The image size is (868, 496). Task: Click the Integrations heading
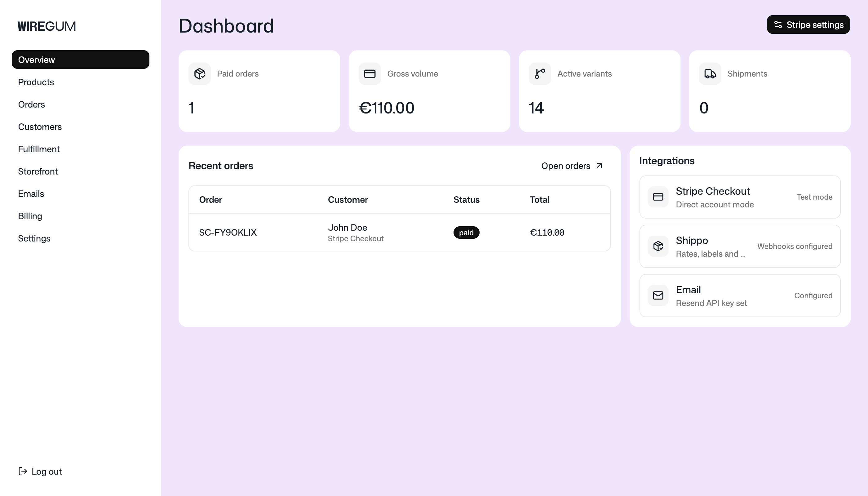pyautogui.click(x=667, y=161)
